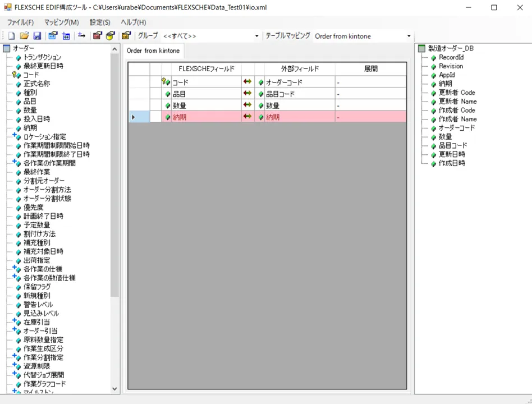Click the mapping arrow icon in 納期 row
Screen dimensions: 532x404
(247, 117)
